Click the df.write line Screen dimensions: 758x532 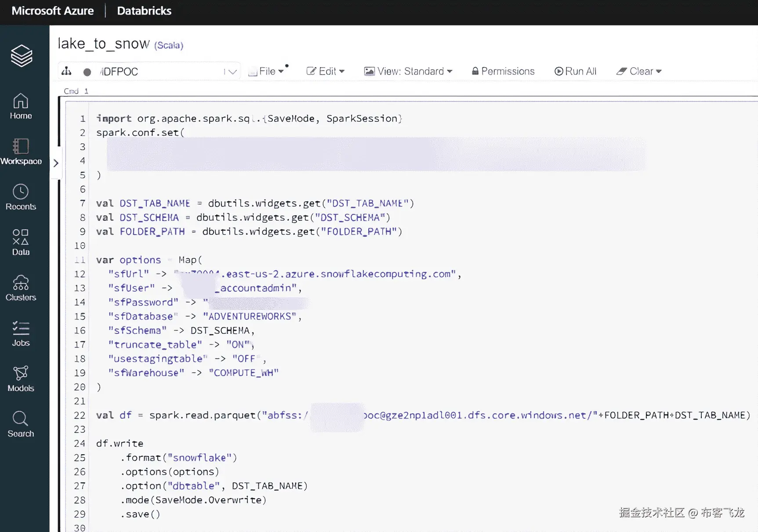click(120, 444)
